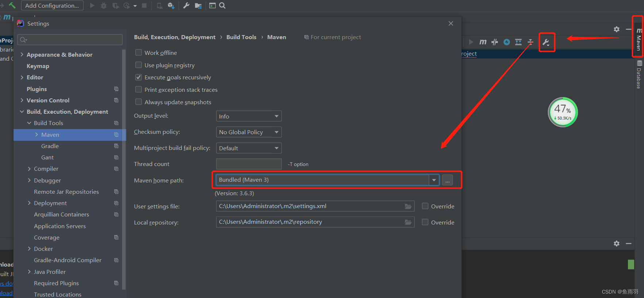Expand the Maven tree node arrow
The image size is (644, 298).
click(37, 135)
